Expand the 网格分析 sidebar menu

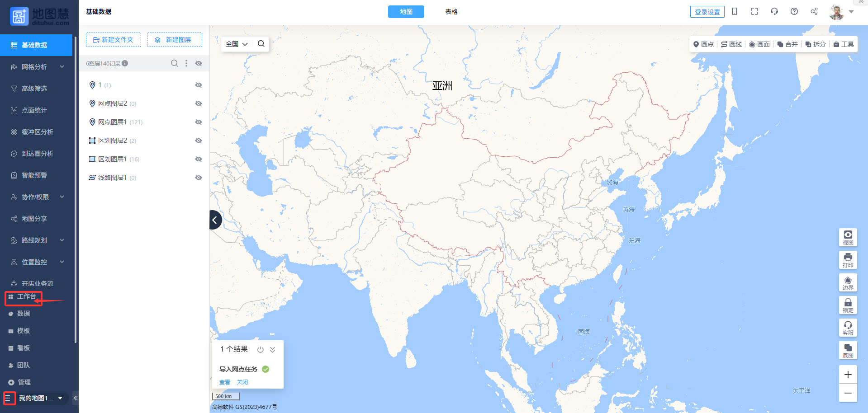click(36, 67)
